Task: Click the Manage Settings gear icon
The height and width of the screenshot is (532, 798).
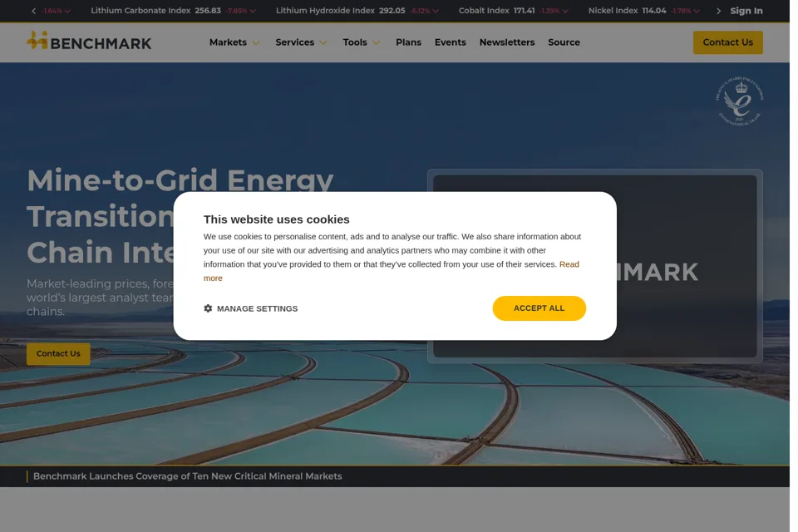Action: tap(208, 308)
